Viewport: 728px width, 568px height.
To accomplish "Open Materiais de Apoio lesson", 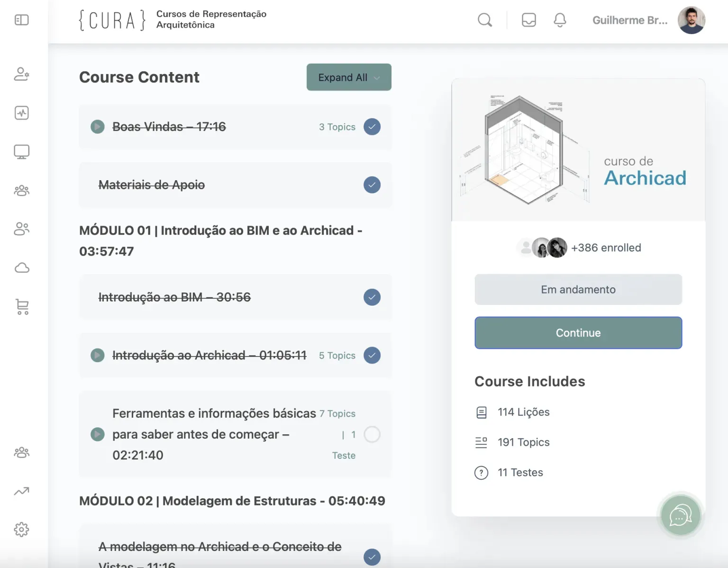I will click(x=152, y=185).
